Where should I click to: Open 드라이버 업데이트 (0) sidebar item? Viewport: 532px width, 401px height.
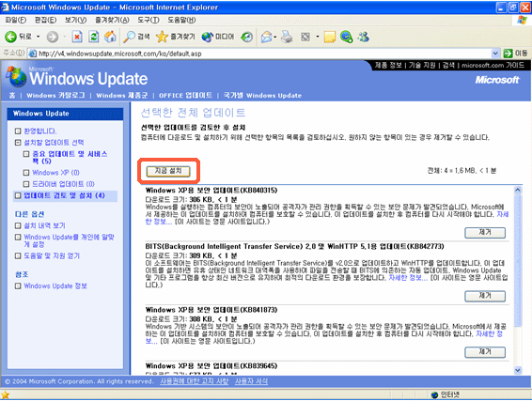[63, 184]
